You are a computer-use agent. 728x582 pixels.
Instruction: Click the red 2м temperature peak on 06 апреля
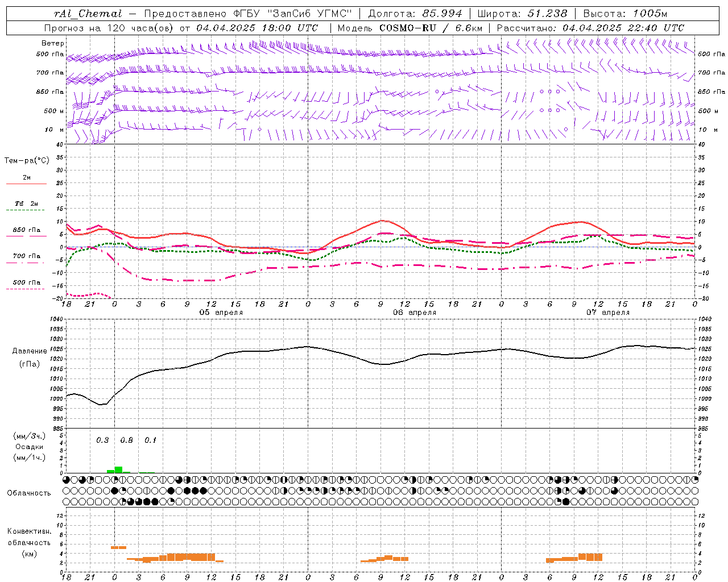click(x=382, y=221)
